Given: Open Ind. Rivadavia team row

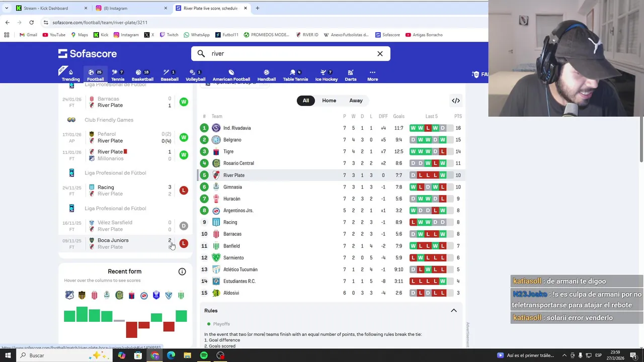Looking at the screenshot, I should [331, 128].
